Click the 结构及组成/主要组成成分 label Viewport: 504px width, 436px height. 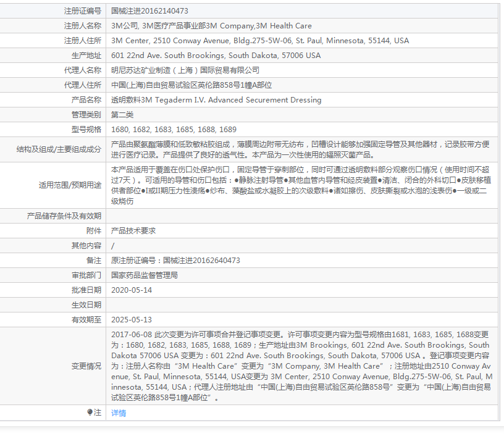coord(59,149)
